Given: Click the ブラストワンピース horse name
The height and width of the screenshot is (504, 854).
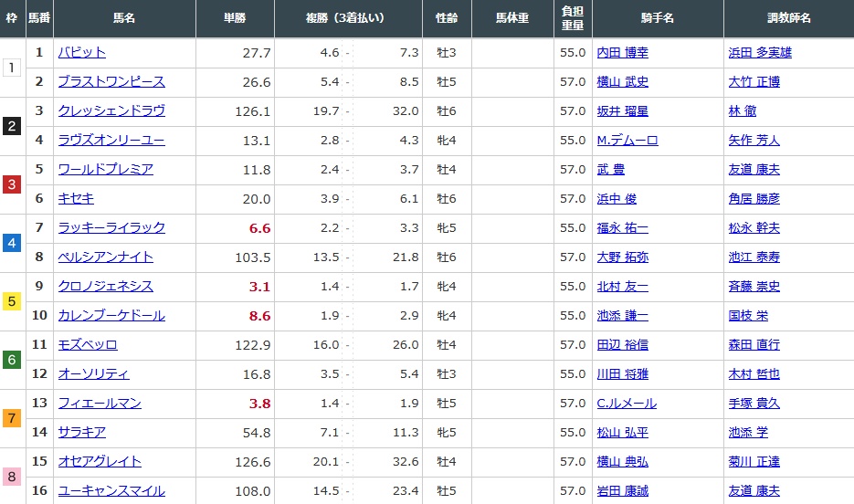Looking at the screenshot, I should (x=111, y=82).
